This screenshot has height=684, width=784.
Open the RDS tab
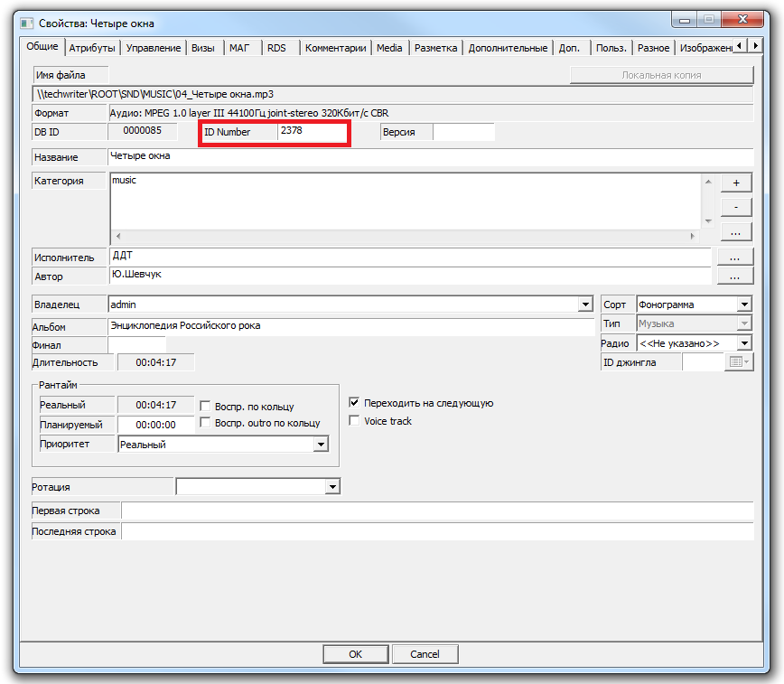(x=276, y=48)
